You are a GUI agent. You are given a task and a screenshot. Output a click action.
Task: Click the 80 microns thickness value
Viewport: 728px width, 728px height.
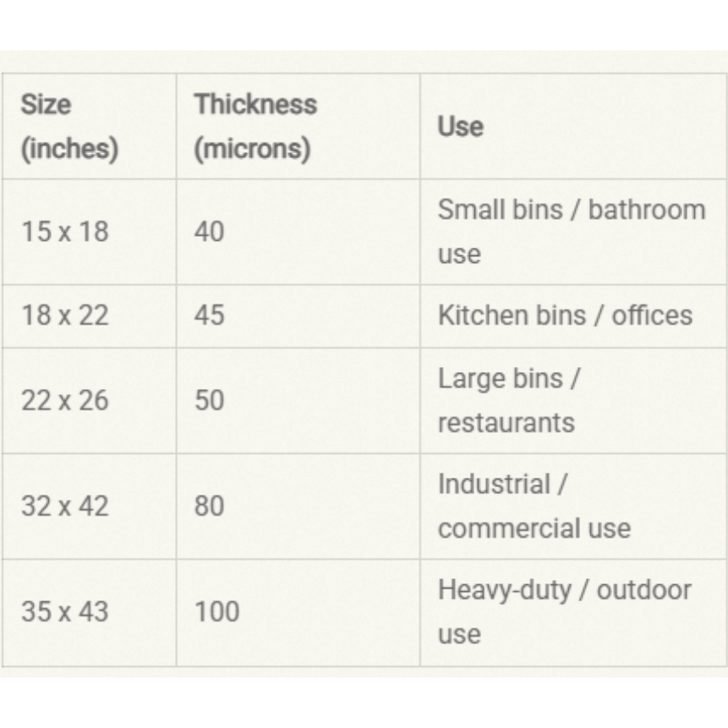209,506
